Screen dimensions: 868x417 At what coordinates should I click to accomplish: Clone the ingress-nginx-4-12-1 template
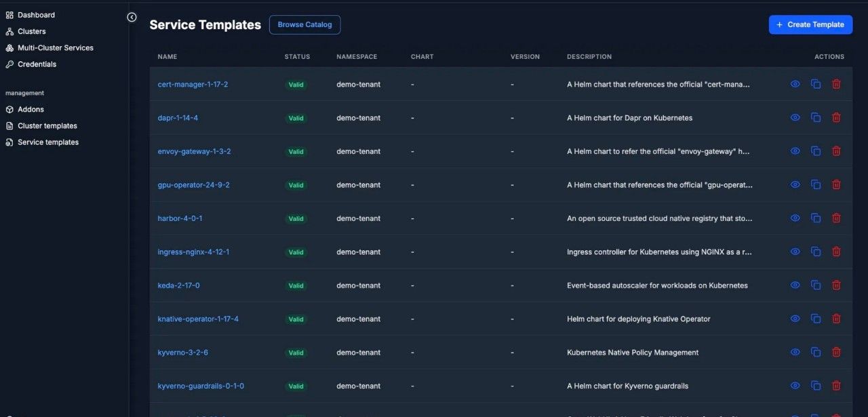click(x=816, y=252)
